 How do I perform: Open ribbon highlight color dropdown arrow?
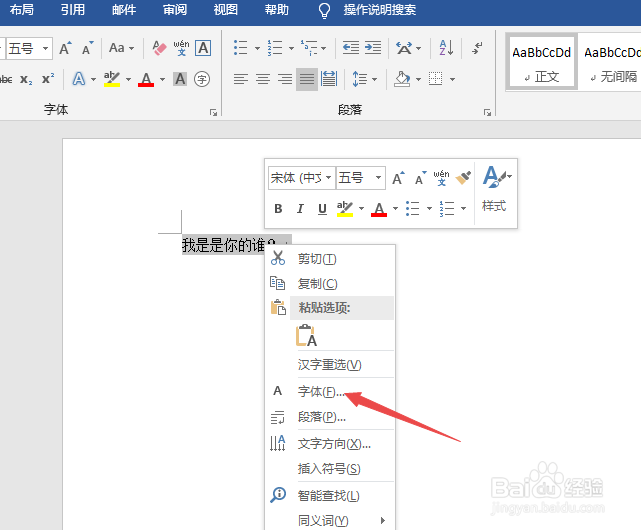tap(128, 79)
